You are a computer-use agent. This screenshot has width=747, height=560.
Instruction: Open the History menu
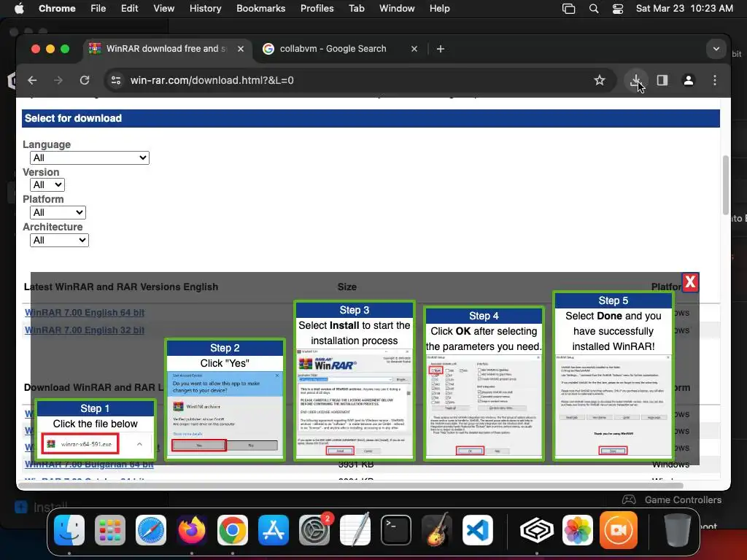point(205,9)
